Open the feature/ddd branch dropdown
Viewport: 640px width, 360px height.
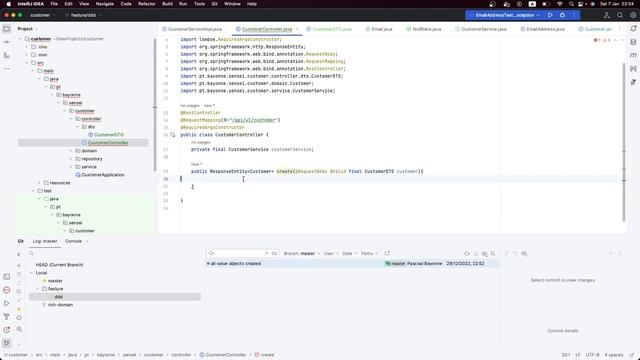tap(84, 15)
